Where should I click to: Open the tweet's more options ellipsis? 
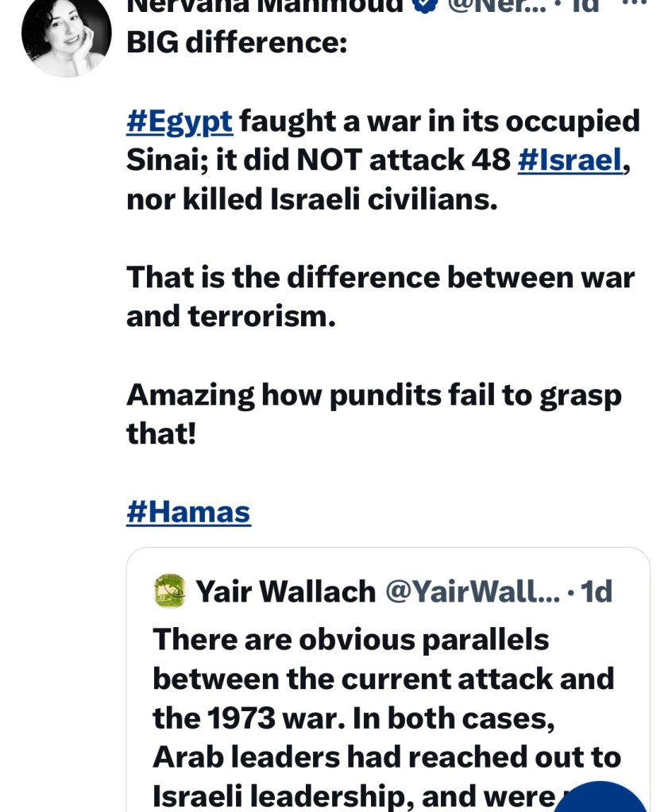coord(633,5)
